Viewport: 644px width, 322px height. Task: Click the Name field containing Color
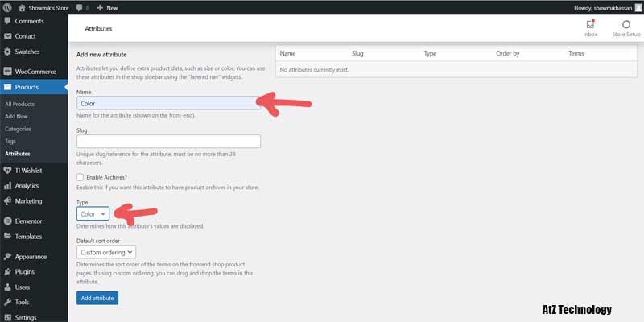pos(168,103)
